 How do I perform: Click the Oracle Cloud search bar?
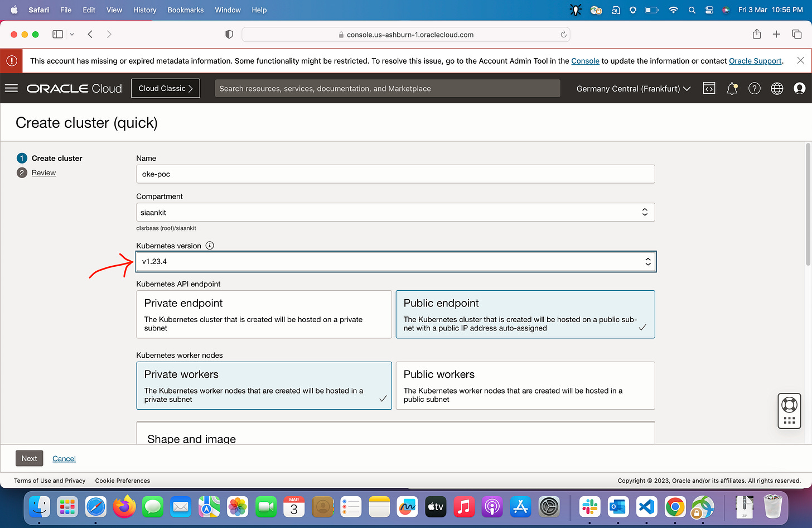pos(388,88)
